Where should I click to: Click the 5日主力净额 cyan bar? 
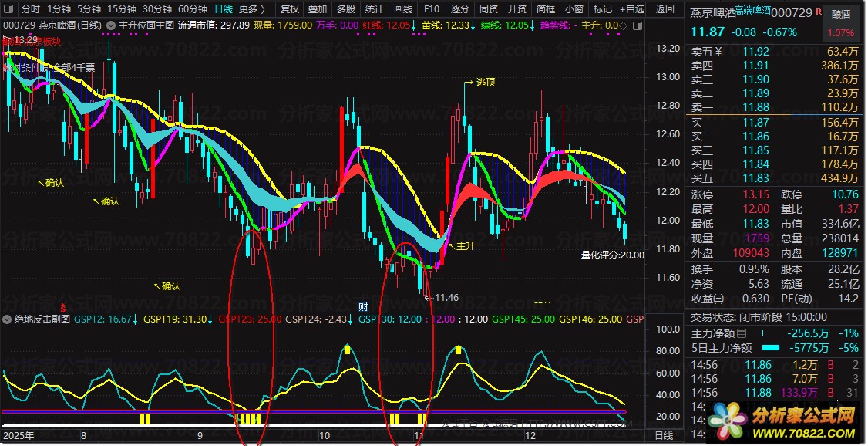pyautogui.click(x=771, y=348)
